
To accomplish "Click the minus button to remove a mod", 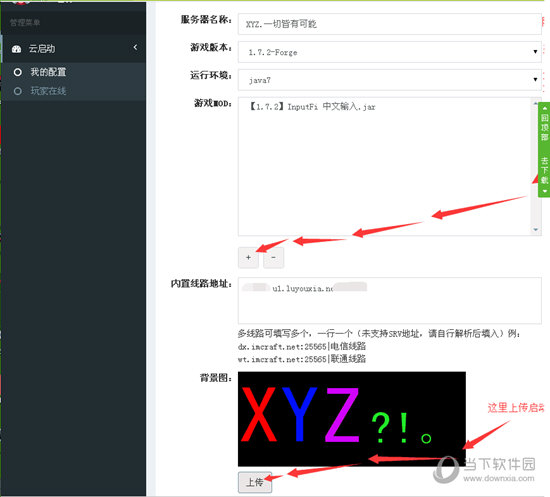I will (x=274, y=257).
